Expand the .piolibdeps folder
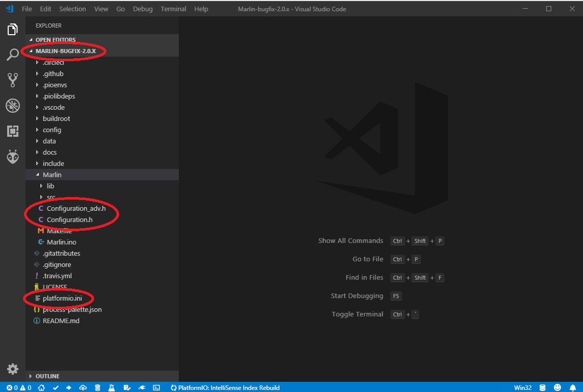The height and width of the screenshot is (392, 583). point(102,96)
